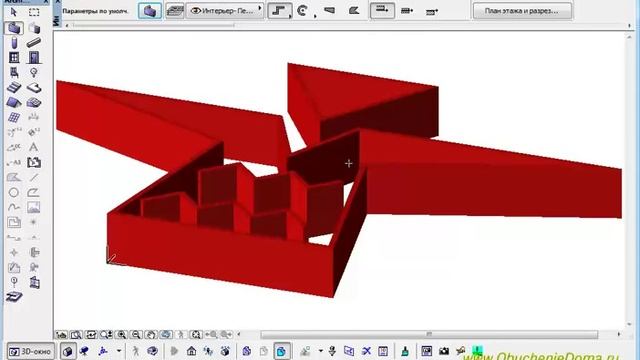Activate the Pan hand tool
This screenshot has height=360, width=640.
point(151,335)
